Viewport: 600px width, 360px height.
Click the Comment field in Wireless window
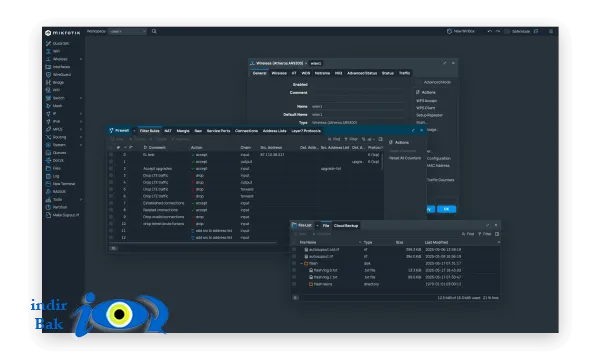point(357,93)
